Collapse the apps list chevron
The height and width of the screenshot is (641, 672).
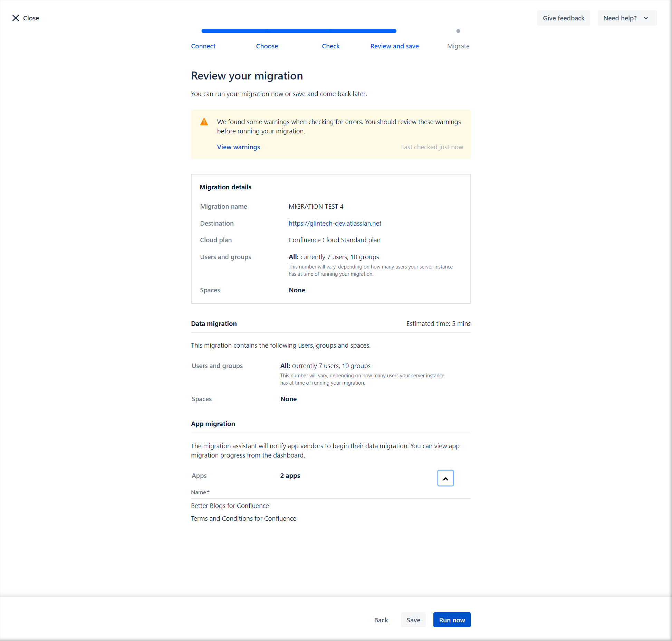point(445,478)
